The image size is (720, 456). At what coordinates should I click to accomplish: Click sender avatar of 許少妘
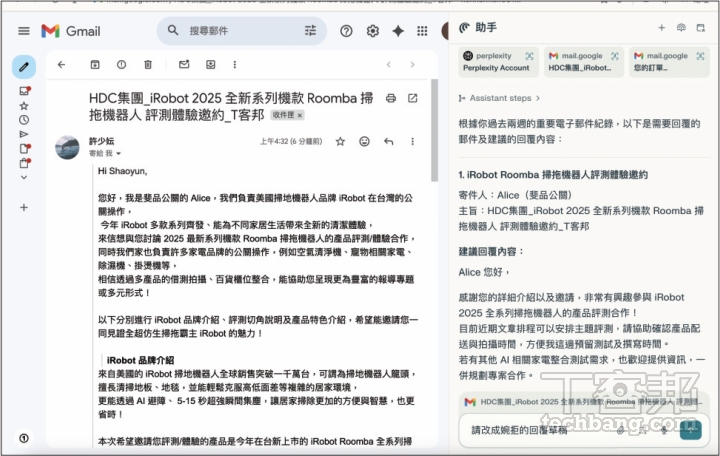68,147
